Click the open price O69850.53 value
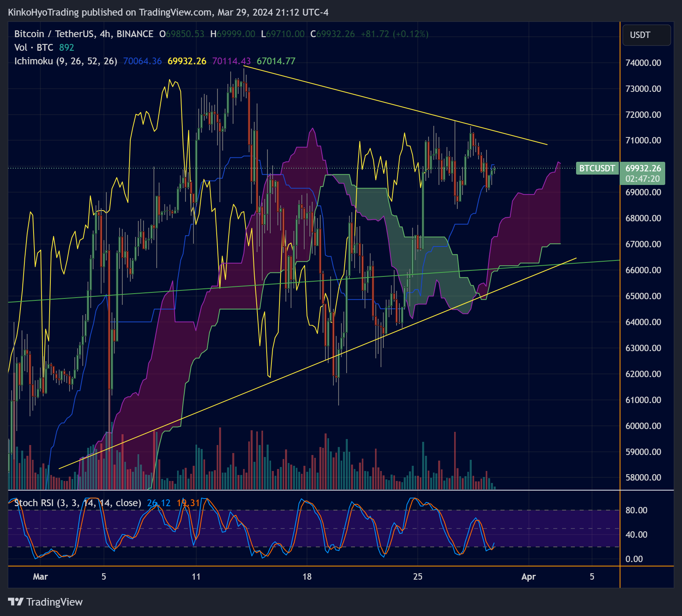 [182, 34]
